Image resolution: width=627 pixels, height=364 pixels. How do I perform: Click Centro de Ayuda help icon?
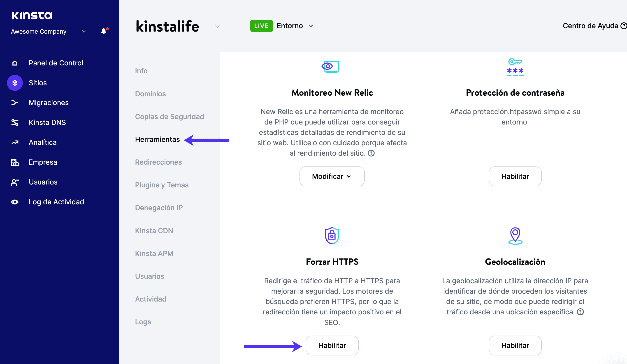pos(623,26)
